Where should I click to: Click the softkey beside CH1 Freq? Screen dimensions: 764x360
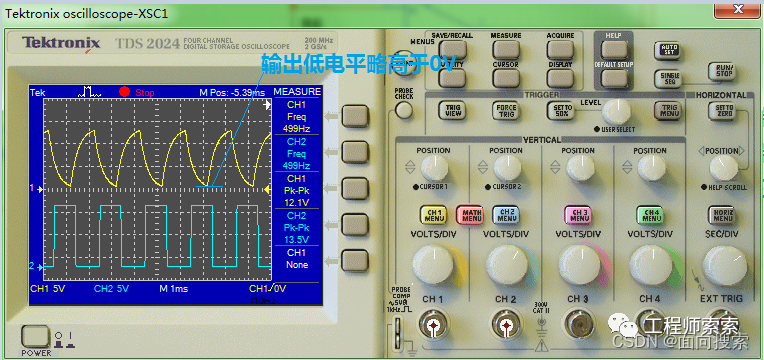click(x=355, y=116)
